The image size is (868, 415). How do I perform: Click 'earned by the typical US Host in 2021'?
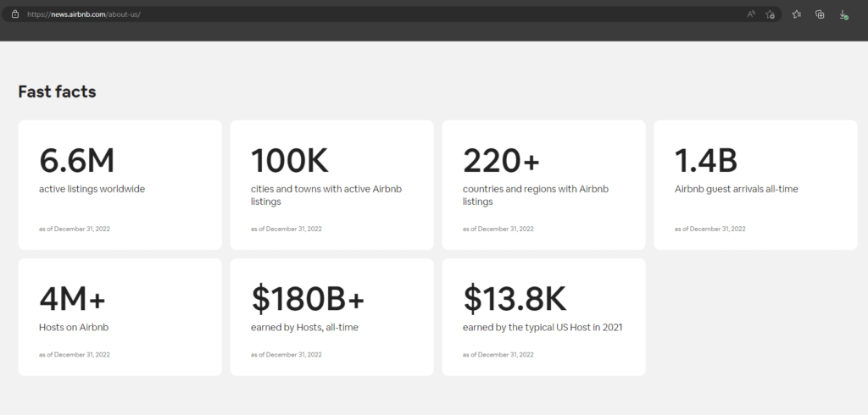tap(542, 327)
